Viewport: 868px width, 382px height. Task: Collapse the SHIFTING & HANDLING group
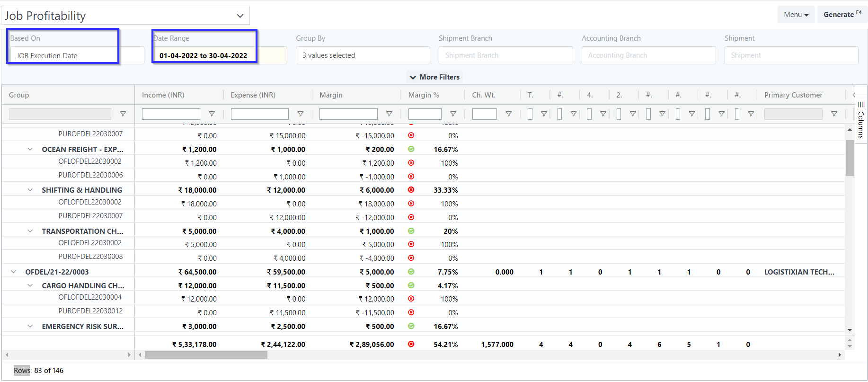pos(30,190)
